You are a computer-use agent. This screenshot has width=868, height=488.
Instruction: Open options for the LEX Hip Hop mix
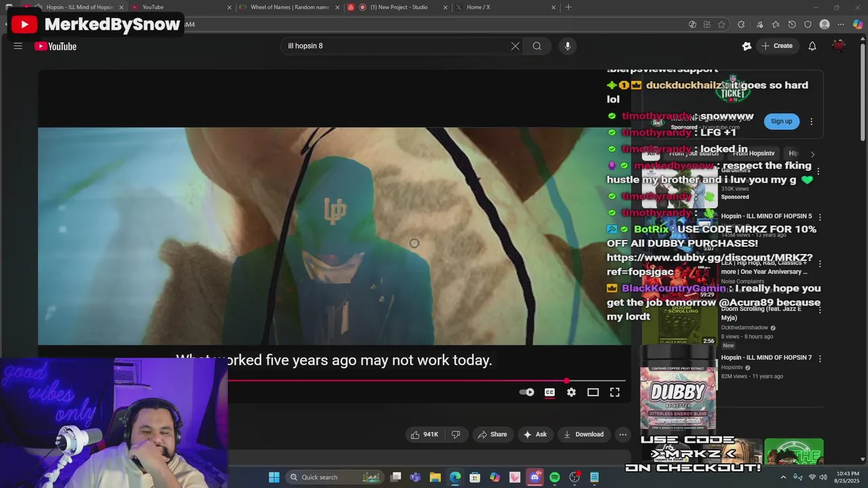[820, 264]
